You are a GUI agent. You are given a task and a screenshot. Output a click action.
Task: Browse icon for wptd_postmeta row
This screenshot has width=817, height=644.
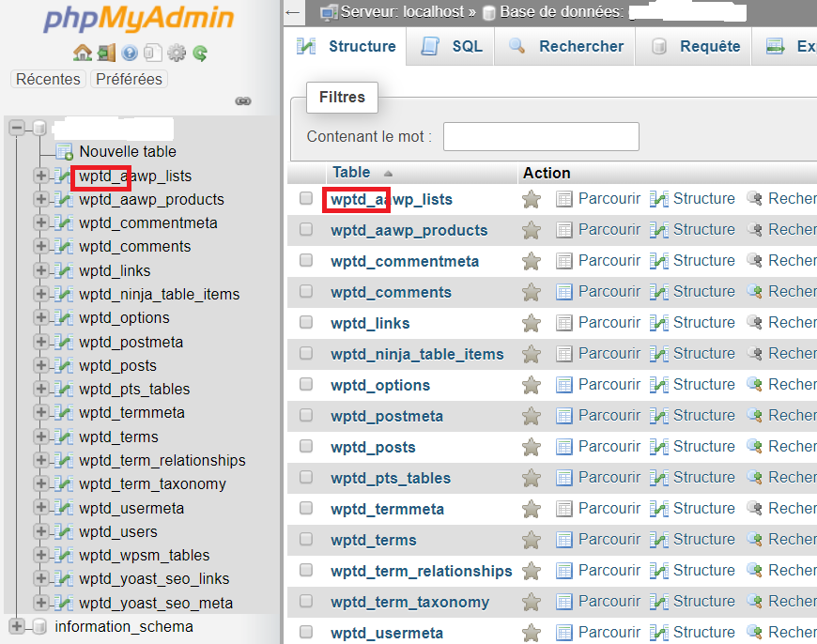point(563,416)
